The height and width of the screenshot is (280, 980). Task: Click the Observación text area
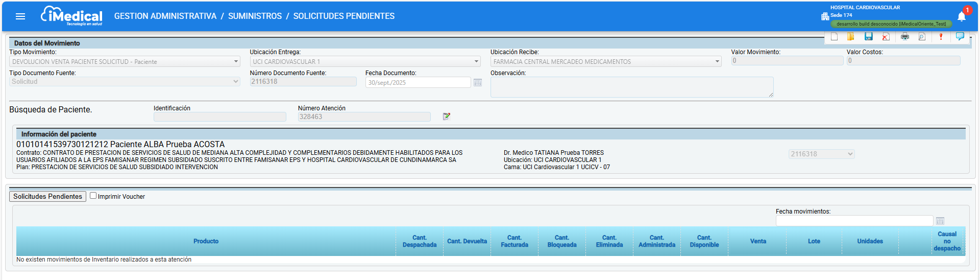pyautogui.click(x=631, y=87)
